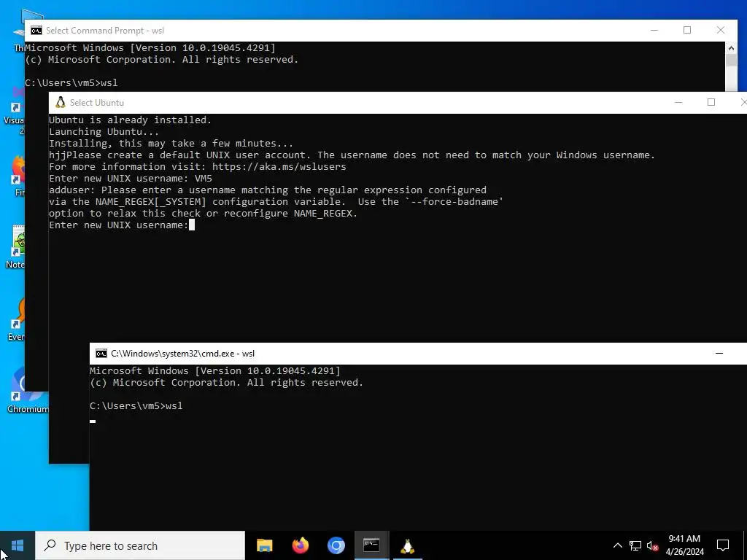Viewport: 747px width, 560px height.
Task: Open the Windows Start menu
Action: pos(18,545)
